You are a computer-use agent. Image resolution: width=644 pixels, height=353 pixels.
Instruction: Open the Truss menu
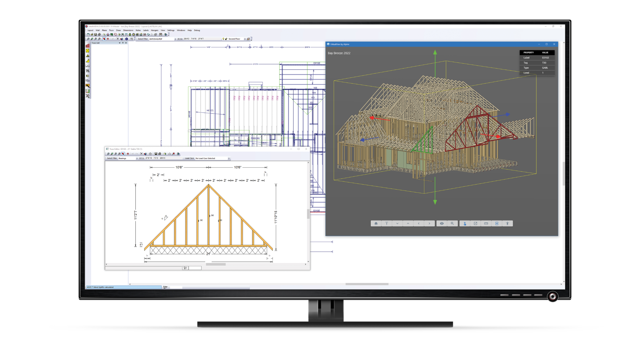[111, 30]
